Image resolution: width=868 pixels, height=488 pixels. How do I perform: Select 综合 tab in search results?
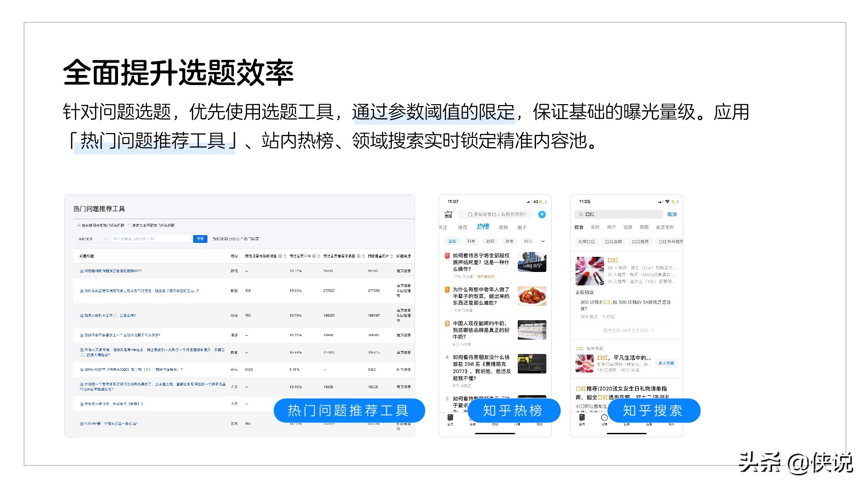click(x=579, y=227)
